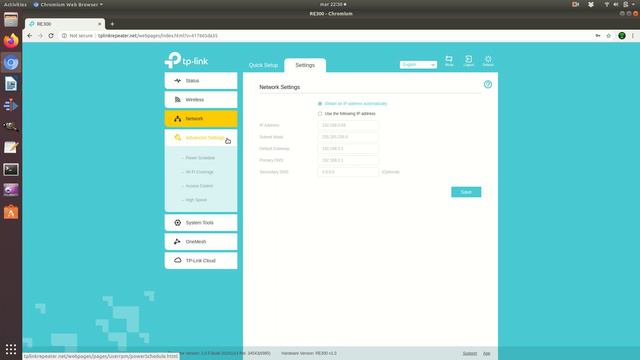Screen dimensions: 640x360
Task: Open the language dropdown
Action: [x=418, y=64]
